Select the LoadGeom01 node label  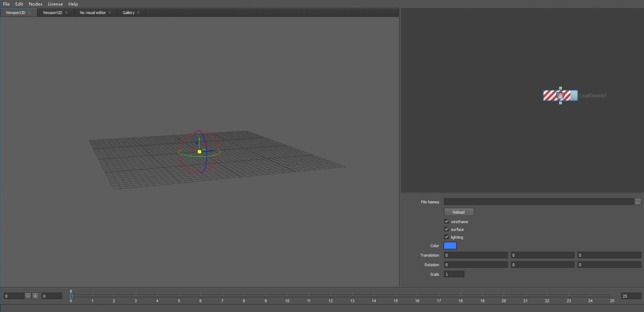pyautogui.click(x=593, y=96)
